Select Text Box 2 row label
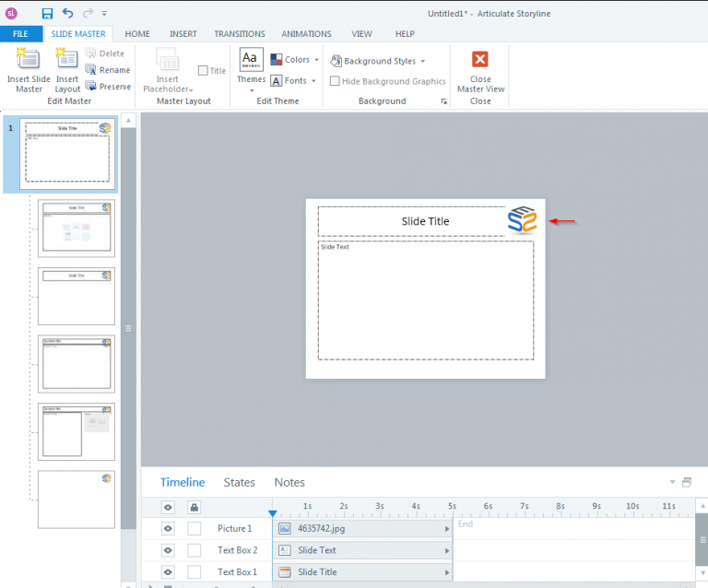 click(238, 550)
